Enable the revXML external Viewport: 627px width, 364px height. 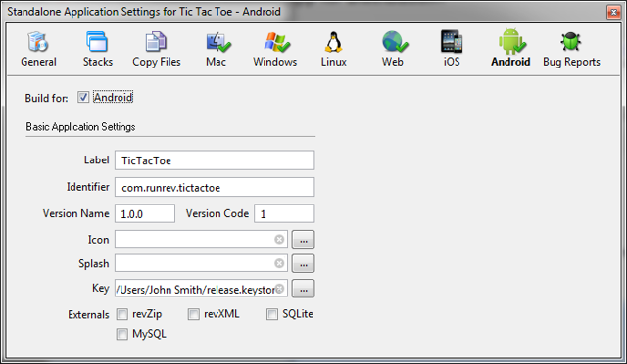[x=194, y=314]
